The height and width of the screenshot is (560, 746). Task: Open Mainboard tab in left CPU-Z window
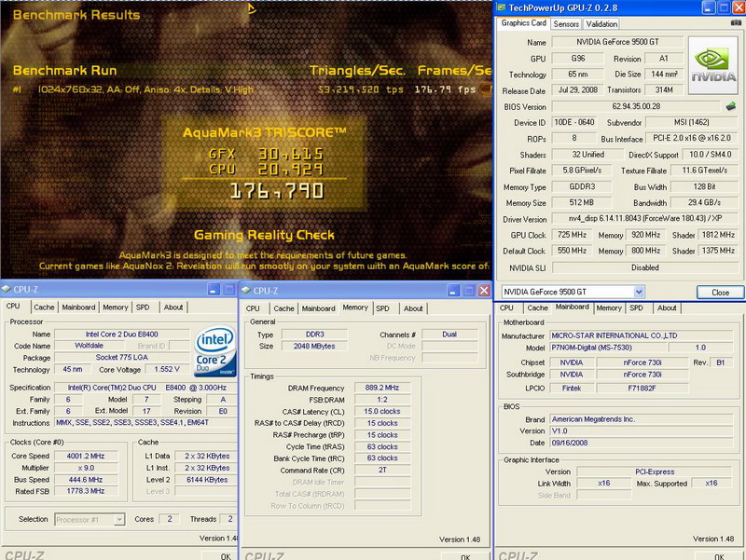(78, 307)
